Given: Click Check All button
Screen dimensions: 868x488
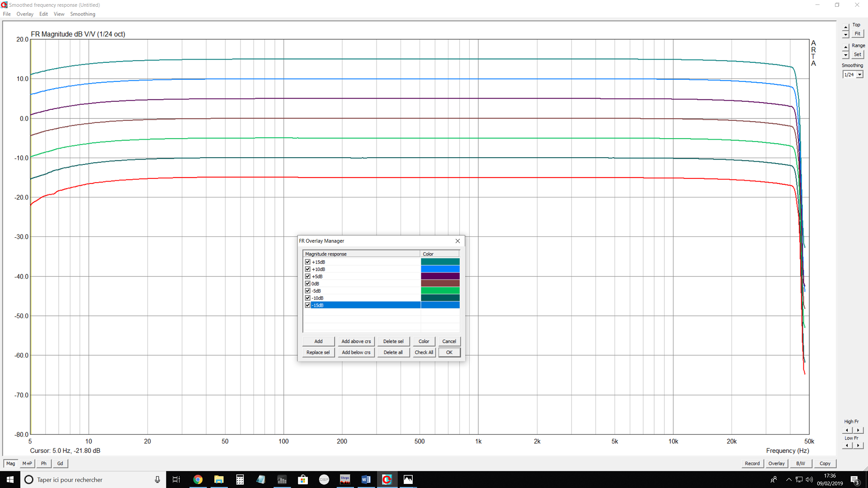Looking at the screenshot, I should (x=424, y=352).
